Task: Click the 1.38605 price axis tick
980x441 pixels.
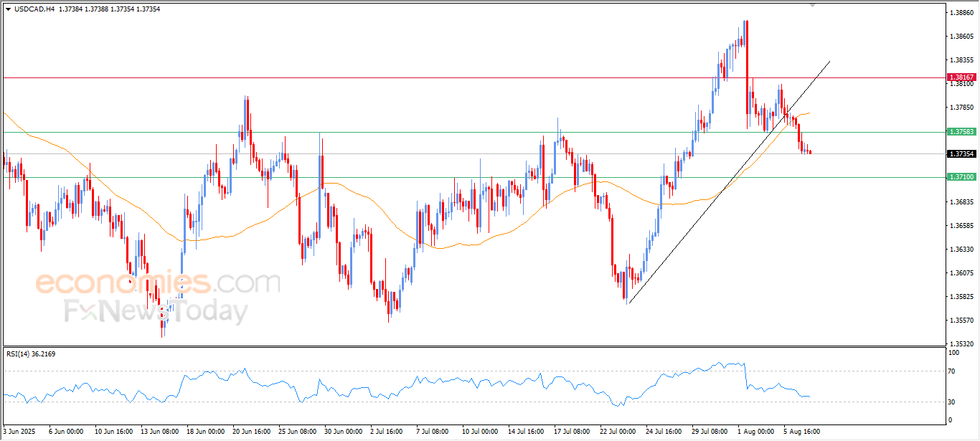Action: (x=961, y=36)
